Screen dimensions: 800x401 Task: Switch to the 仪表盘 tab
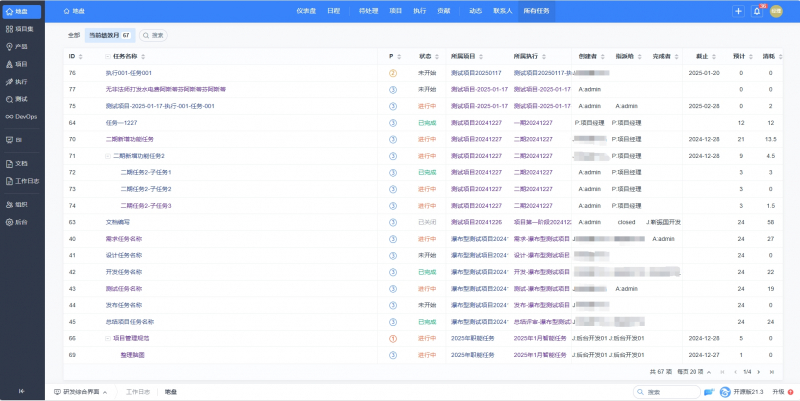click(306, 11)
